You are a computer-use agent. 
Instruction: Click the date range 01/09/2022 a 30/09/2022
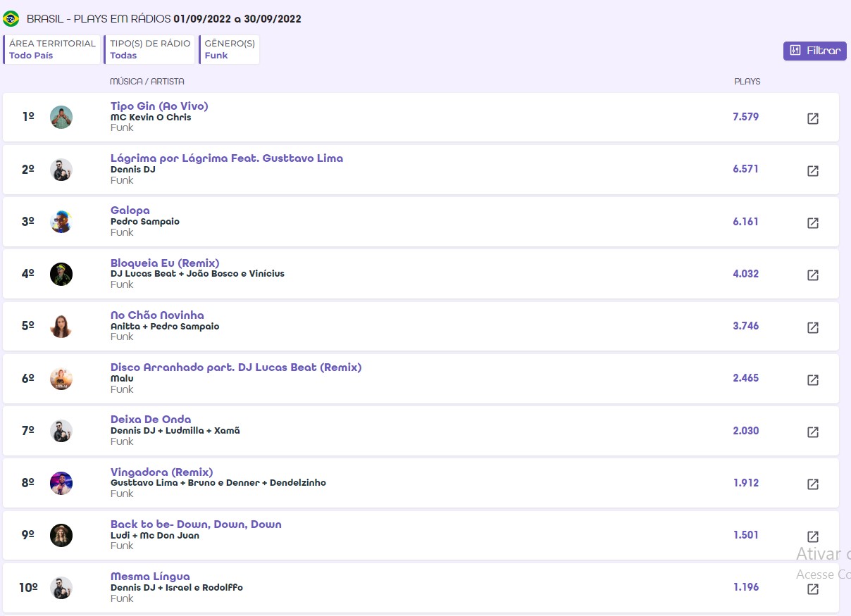pos(237,19)
